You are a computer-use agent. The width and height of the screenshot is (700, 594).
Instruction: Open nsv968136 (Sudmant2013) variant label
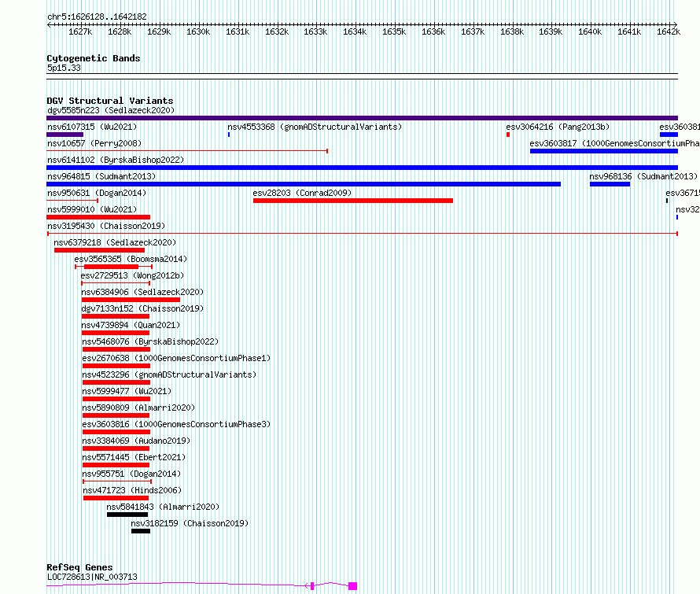pyautogui.click(x=643, y=176)
